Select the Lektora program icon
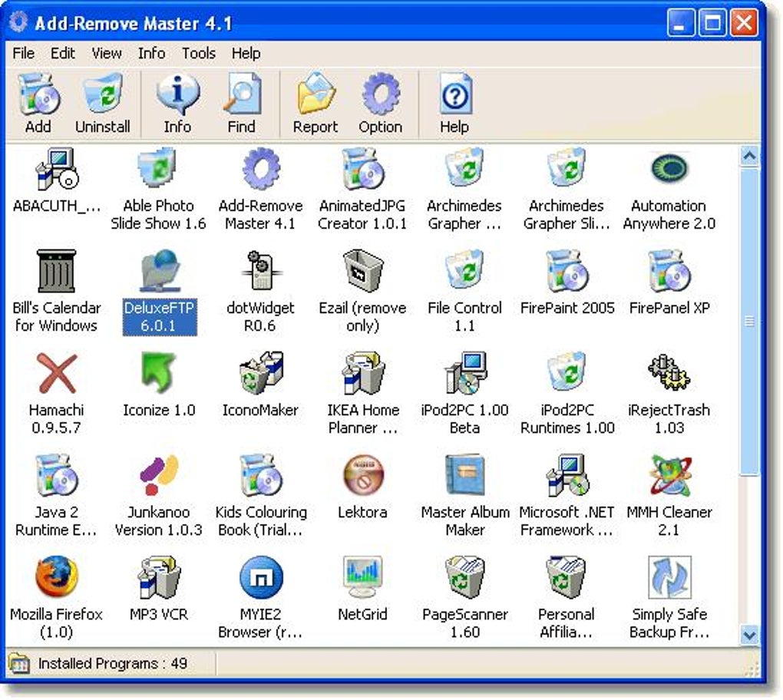783x700 pixels. pos(362,476)
